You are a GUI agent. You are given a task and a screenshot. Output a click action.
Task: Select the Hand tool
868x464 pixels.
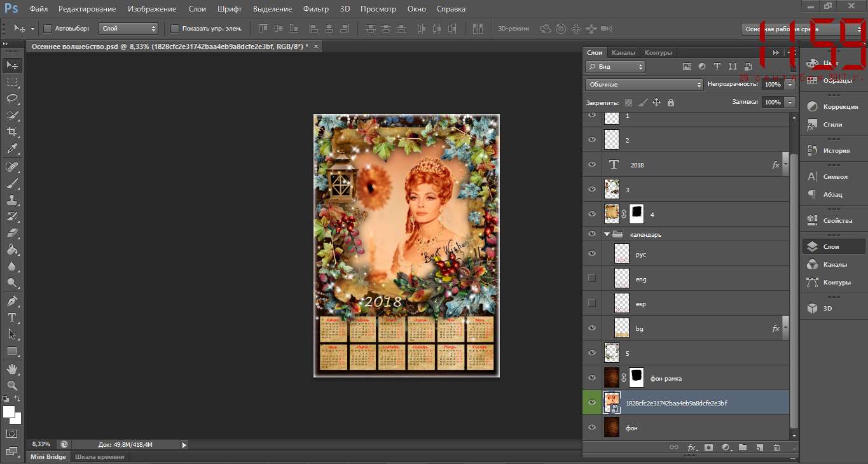tap(12, 369)
